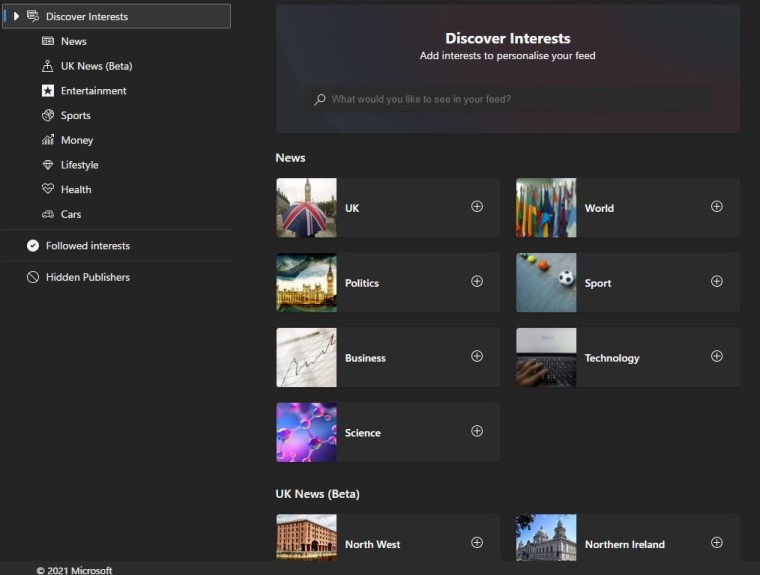
Task: Click the Cars icon in sidebar
Action: pyautogui.click(x=48, y=214)
